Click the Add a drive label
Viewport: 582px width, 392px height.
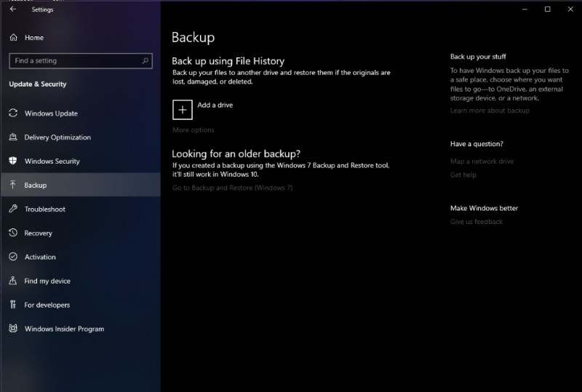click(215, 105)
